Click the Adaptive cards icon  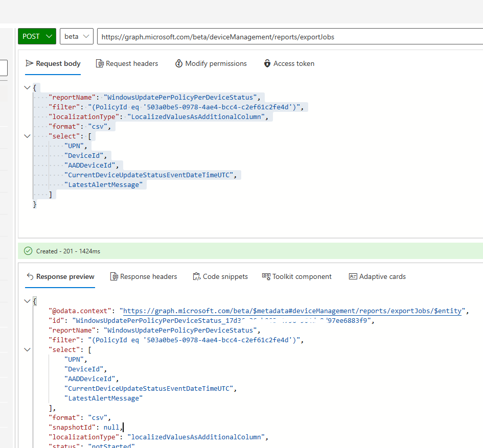coord(353,276)
